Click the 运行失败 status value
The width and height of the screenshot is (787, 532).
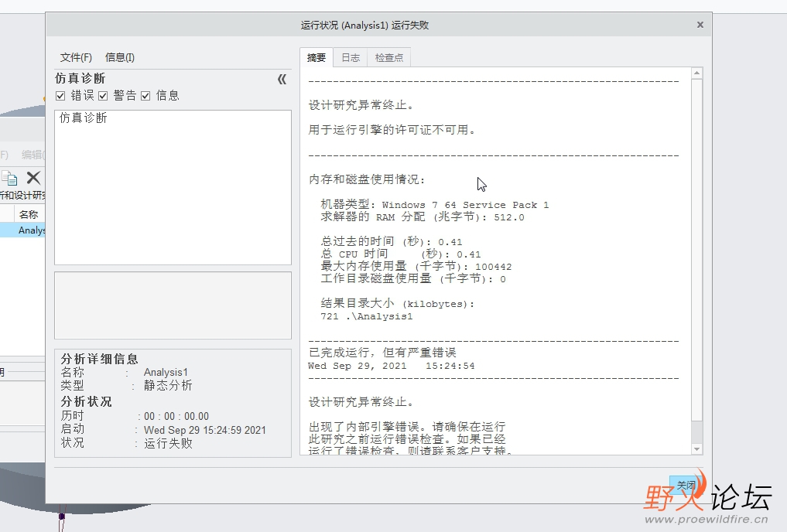[168, 443]
